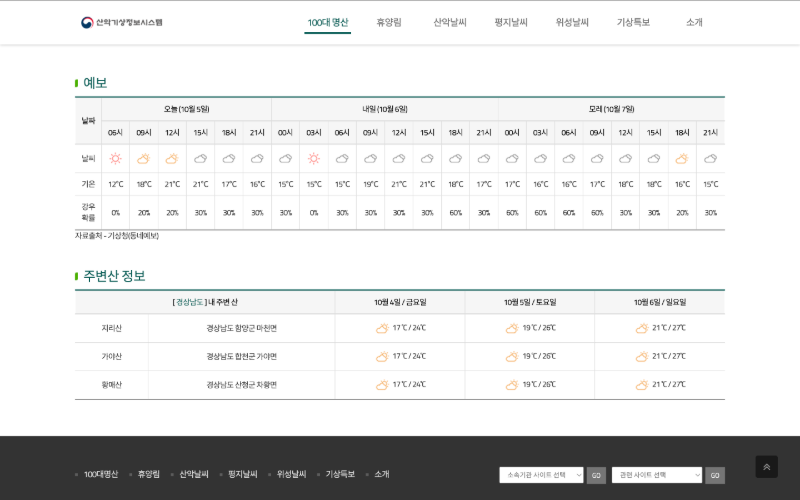800x500 pixels.
Task: Click the 지리산 mountain name link
Action: (x=111, y=328)
